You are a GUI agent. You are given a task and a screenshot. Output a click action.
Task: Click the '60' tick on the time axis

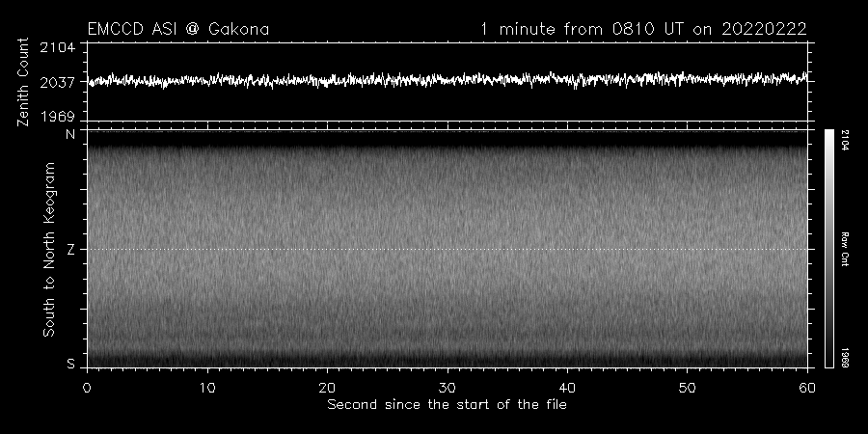pyautogui.click(x=807, y=388)
